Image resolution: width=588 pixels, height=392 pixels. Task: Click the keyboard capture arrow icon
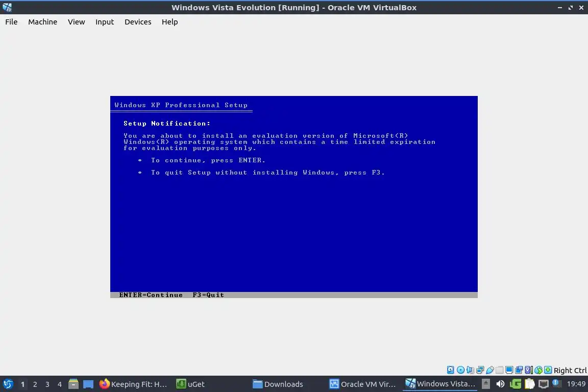tap(548, 370)
